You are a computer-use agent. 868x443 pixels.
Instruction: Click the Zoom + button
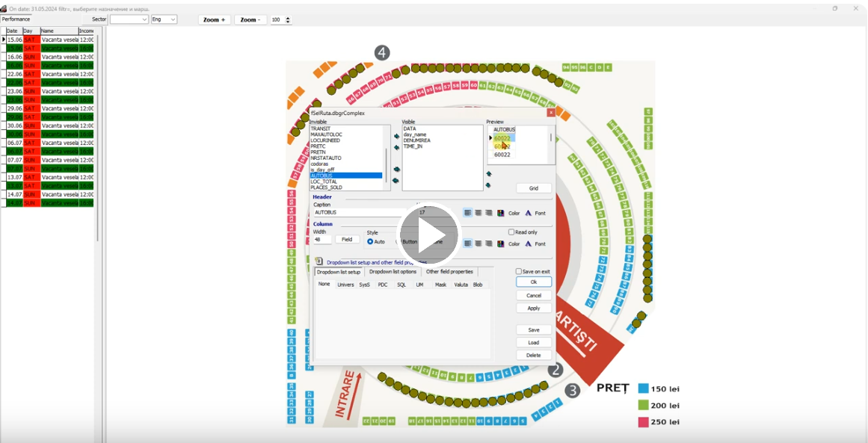click(x=215, y=20)
